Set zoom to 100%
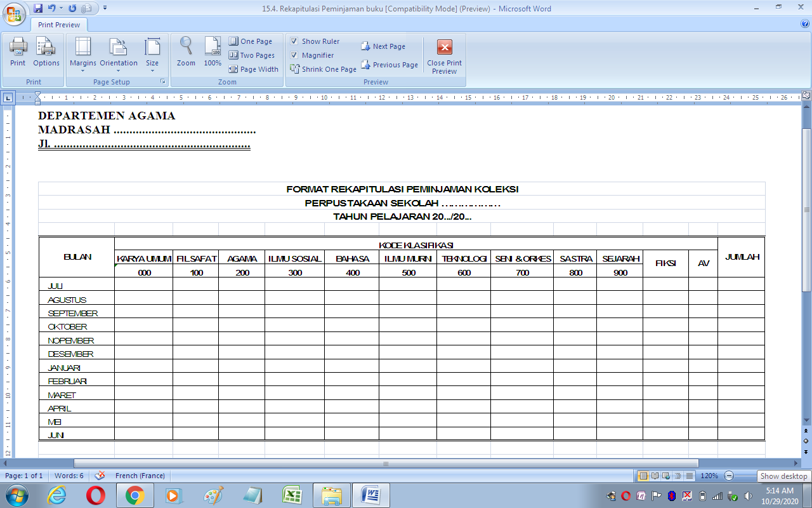The image size is (812, 508). [x=213, y=54]
